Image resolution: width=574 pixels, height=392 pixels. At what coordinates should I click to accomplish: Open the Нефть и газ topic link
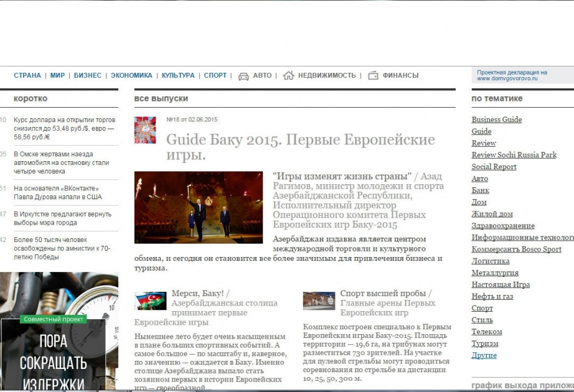(x=492, y=296)
